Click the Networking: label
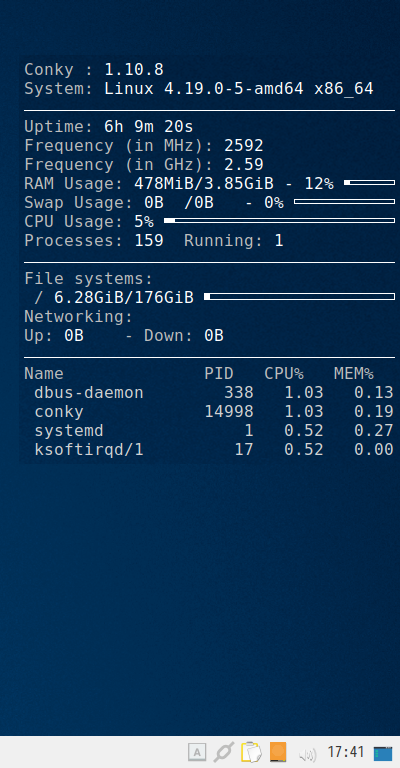The height and width of the screenshot is (768, 400). pyautogui.click(x=78, y=317)
